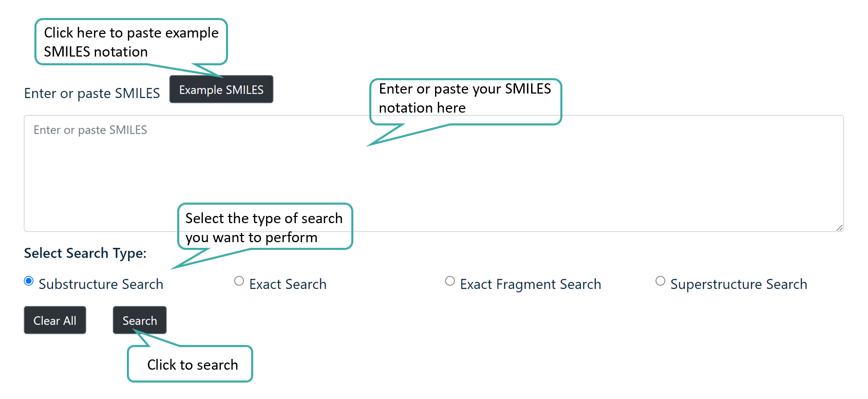The image size is (868, 399).
Task: Select the Substructure Search option
Action: (x=29, y=281)
